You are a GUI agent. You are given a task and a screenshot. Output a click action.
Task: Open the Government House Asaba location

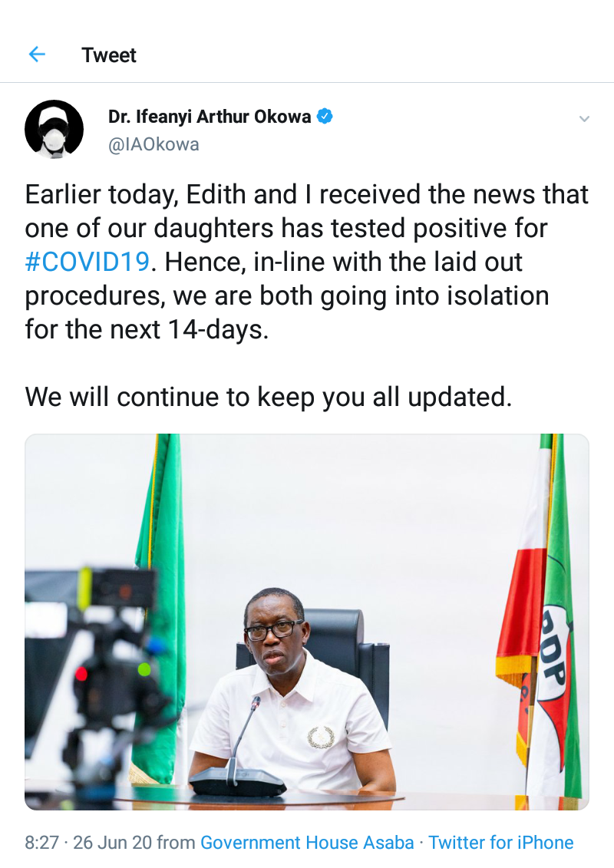[307, 842]
